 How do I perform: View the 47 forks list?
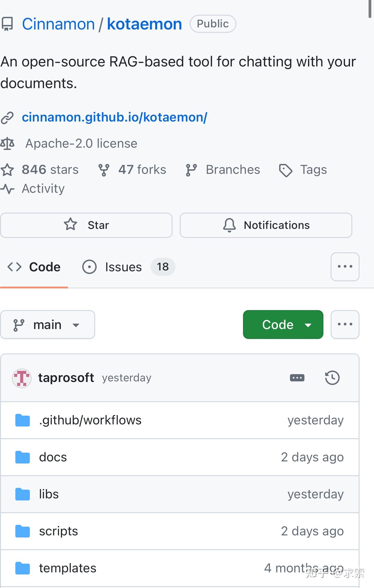(142, 170)
